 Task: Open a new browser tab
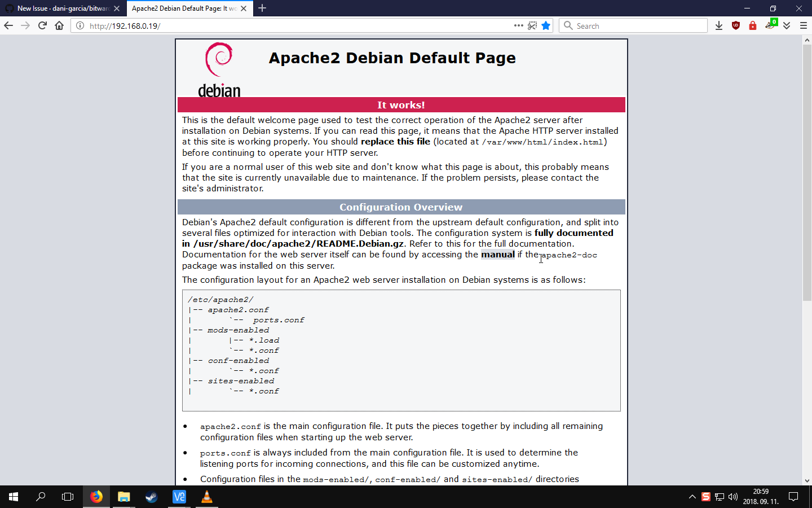click(x=262, y=8)
